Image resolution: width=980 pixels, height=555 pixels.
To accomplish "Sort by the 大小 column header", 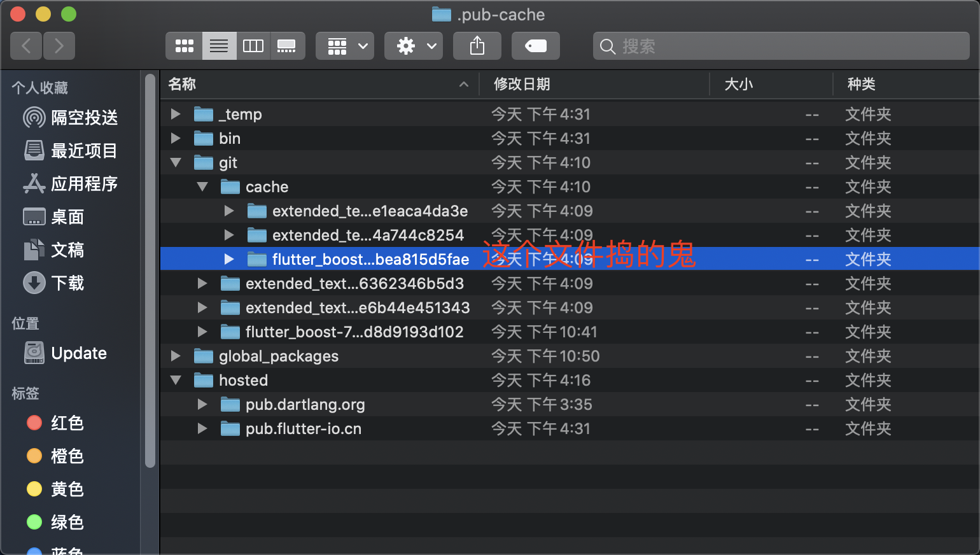I will click(x=771, y=84).
